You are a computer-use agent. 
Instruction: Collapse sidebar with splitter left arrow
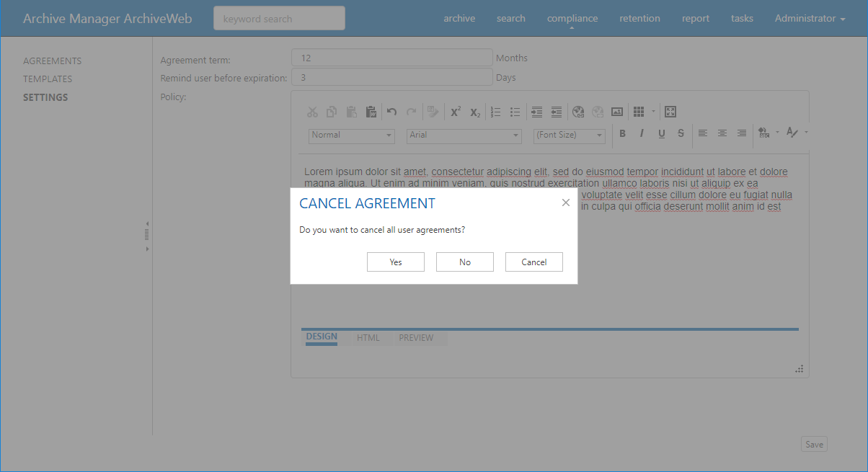click(x=147, y=223)
